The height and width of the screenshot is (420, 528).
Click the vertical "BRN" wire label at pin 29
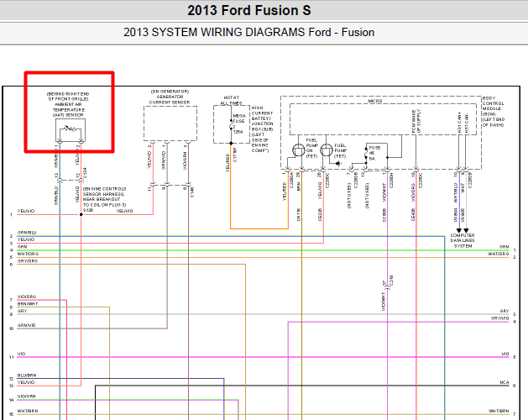[x=299, y=186]
